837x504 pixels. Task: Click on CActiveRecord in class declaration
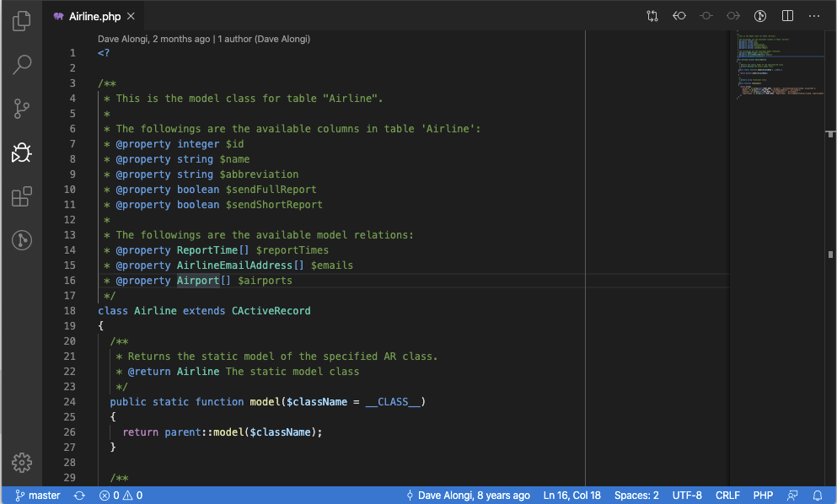pos(271,311)
